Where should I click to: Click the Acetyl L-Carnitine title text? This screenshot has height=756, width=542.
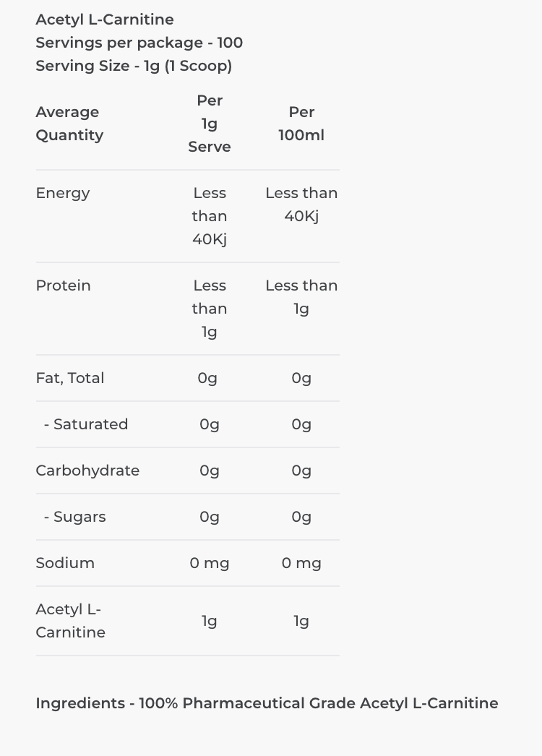[105, 20]
